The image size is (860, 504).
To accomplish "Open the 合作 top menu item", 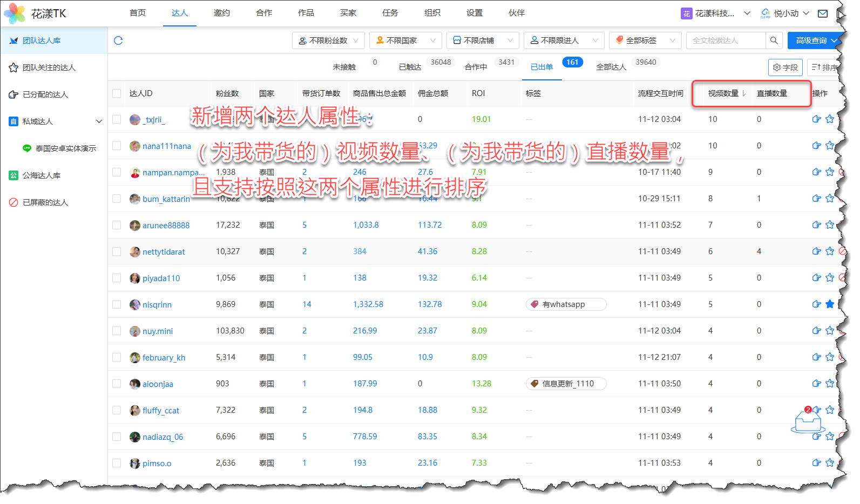I will (x=264, y=13).
